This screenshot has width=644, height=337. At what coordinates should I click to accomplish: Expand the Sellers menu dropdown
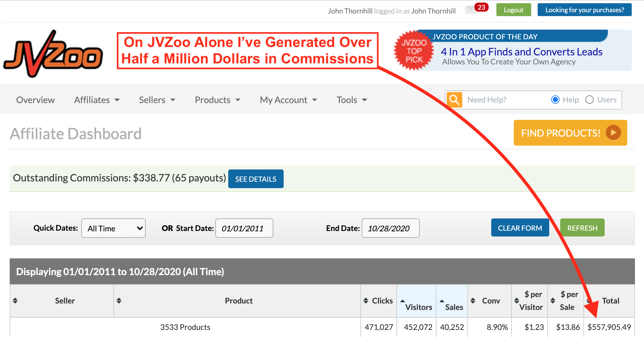coord(157,100)
